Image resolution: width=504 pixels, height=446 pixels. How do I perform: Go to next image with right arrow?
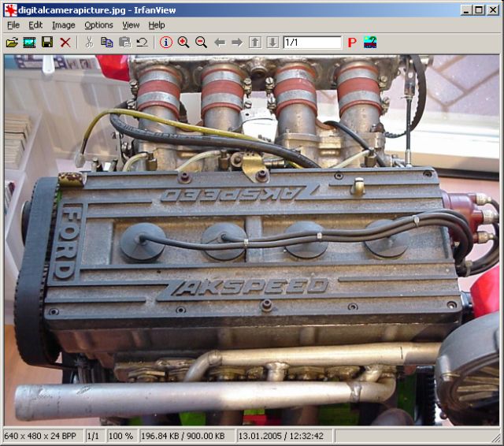237,43
